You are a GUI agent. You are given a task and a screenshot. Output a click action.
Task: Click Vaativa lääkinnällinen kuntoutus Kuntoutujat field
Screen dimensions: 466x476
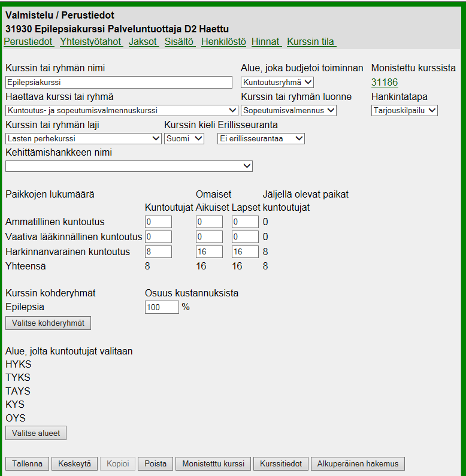tap(158, 237)
